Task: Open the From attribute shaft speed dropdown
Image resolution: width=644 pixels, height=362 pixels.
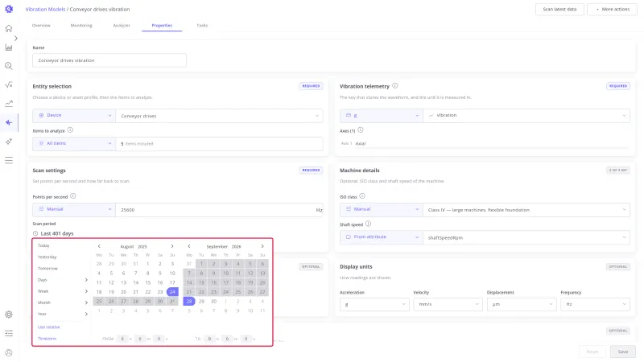Action: pyautogui.click(x=381, y=237)
